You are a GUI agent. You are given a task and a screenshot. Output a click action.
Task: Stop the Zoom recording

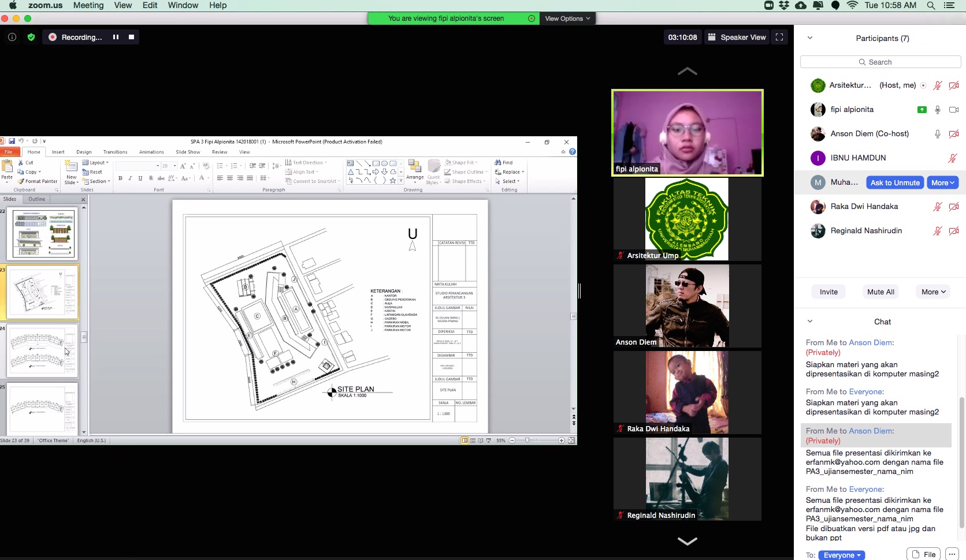tap(131, 37)
